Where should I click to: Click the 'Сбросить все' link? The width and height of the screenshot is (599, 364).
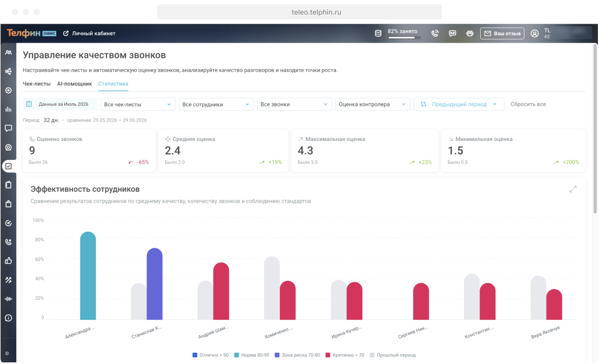click(x=528, y=104)
